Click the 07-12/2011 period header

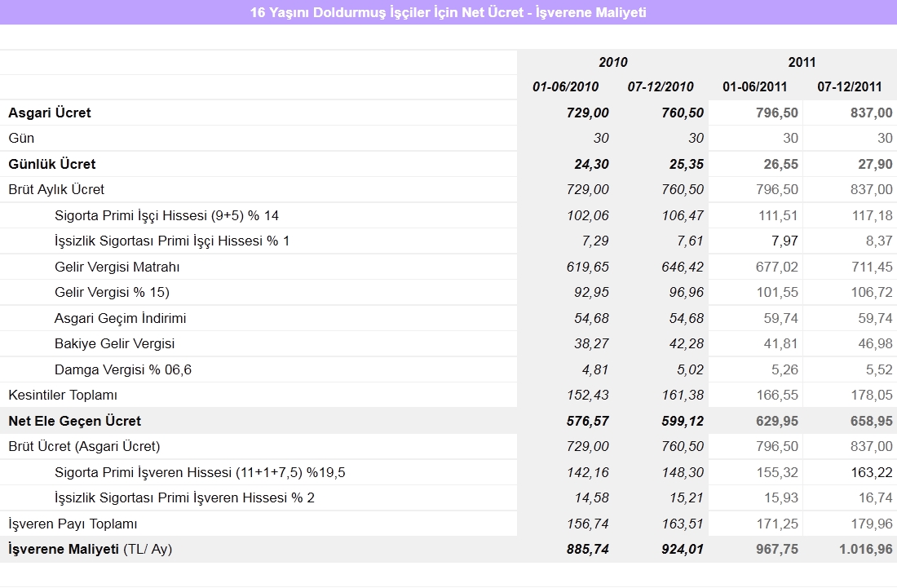coord(849,87)
